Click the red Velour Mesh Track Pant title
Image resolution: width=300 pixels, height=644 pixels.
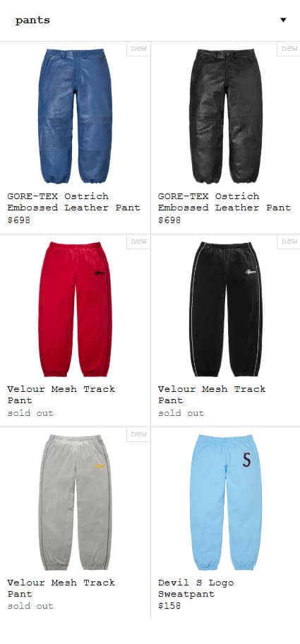click(61, 394)
